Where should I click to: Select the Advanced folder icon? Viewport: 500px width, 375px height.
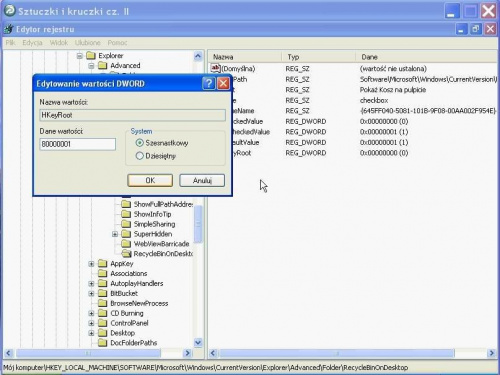click(103, 65)
